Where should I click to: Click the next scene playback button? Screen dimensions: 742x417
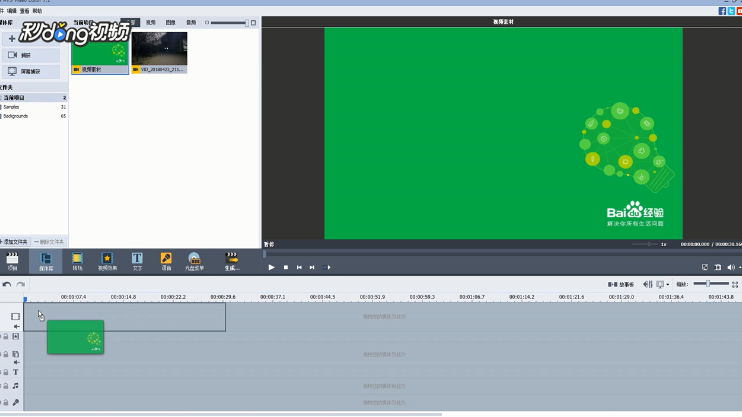point(327,267)
